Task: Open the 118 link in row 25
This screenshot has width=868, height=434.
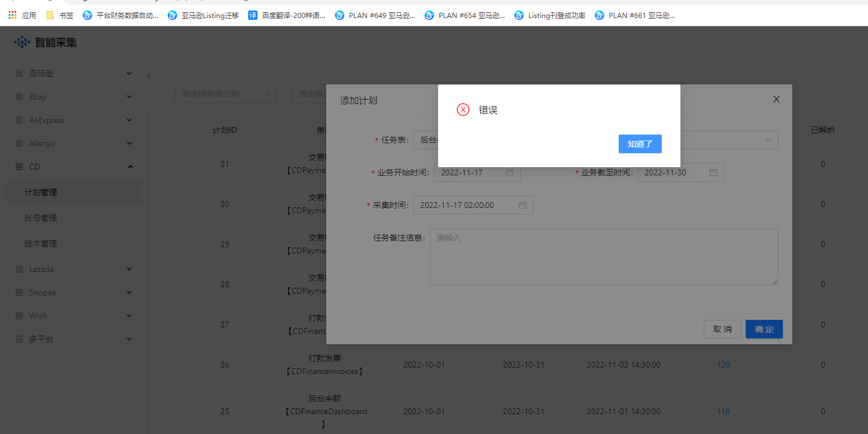Action: click(723, 411)
